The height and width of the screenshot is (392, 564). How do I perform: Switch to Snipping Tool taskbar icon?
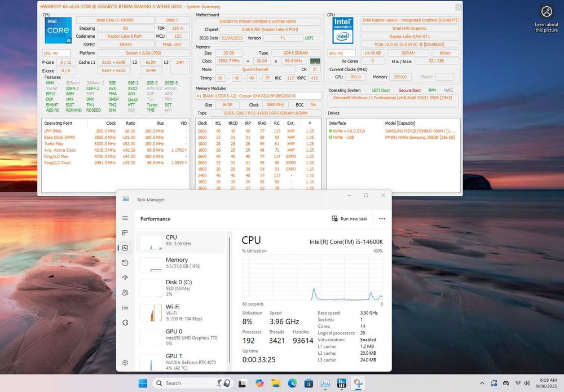point(358,384)
